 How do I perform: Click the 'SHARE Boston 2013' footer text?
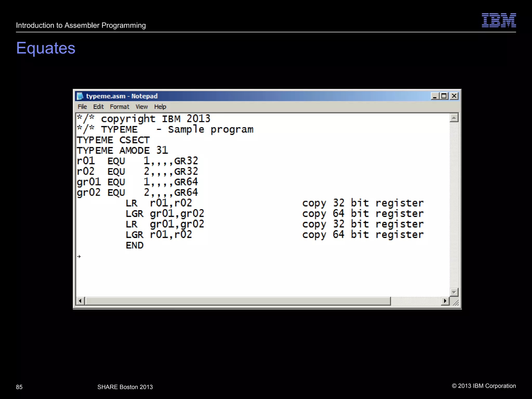[x=125, y=387]
